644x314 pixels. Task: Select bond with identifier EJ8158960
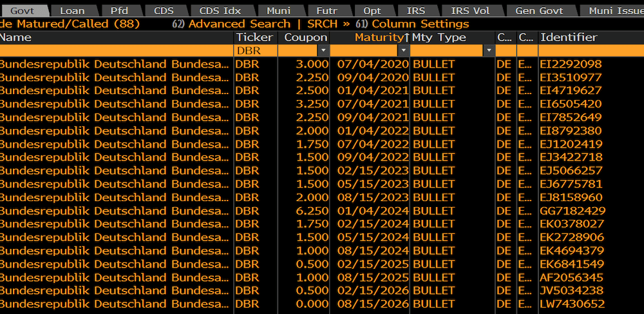[x=571, y=197]
